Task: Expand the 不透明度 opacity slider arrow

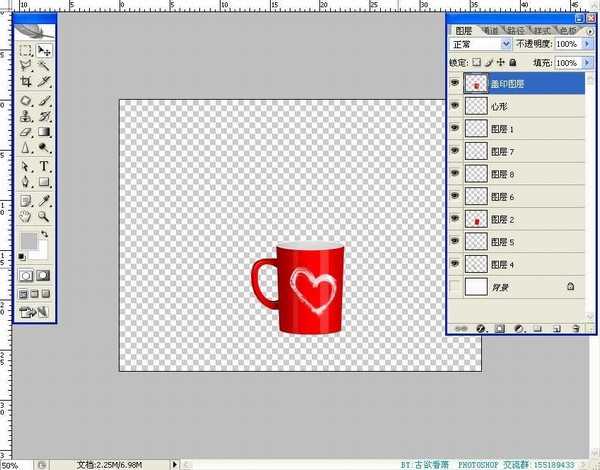Action: click(585, 45)
